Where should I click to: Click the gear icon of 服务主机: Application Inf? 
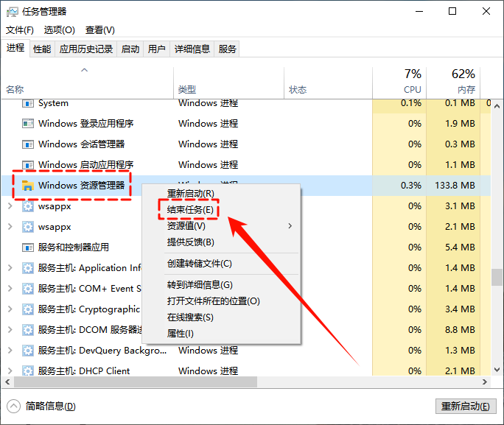point(28,268)
